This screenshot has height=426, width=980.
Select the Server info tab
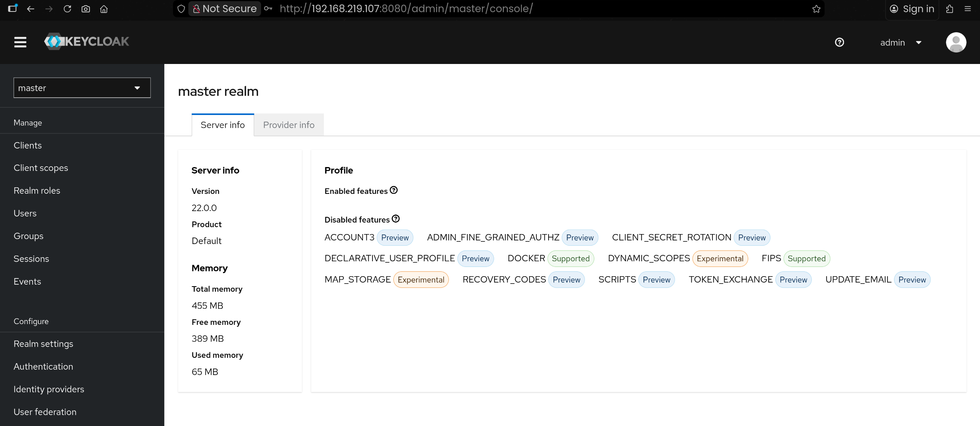pos(222,125)
